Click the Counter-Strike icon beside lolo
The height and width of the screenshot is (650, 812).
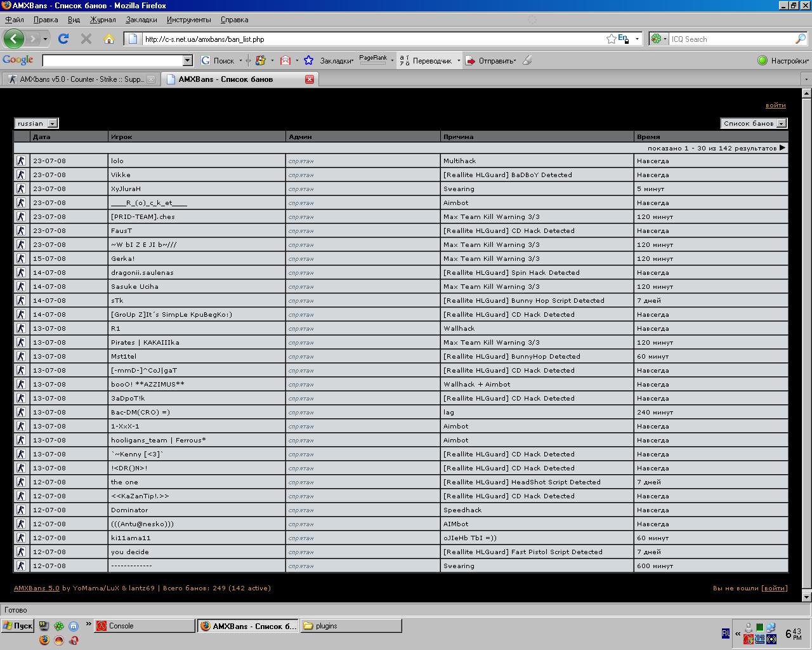click(21, 161)
